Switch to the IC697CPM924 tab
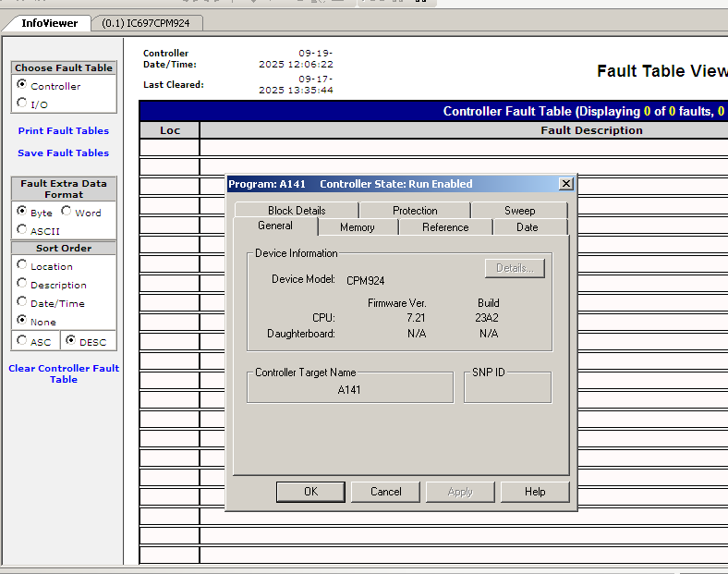Image resolution: width=728 pixels, height=574 pixels. 145,23
